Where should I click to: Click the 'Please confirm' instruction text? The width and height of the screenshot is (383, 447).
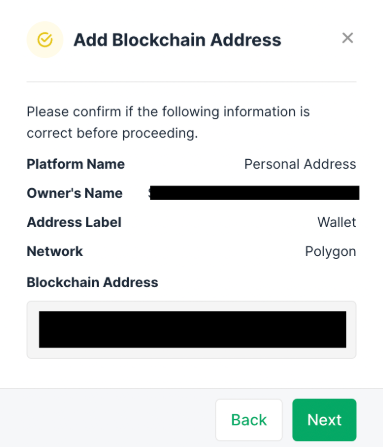point(168,112)
